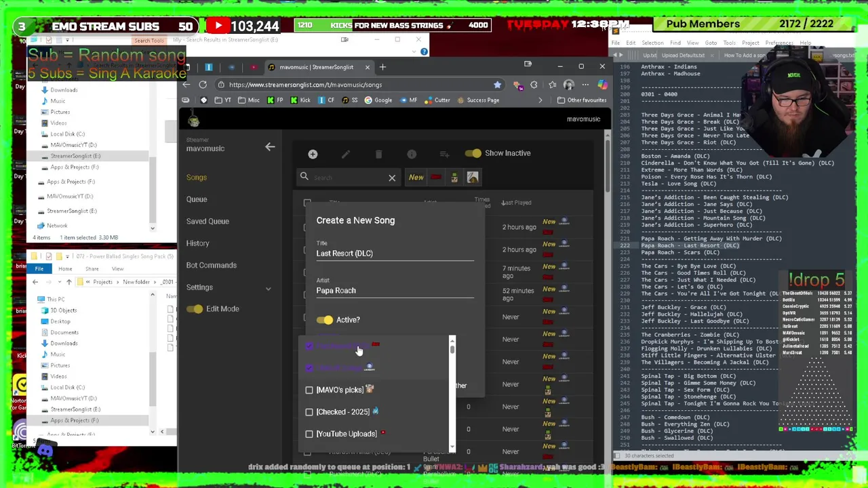Toggle the select-all checkbox in song table header
This screenshot has height=488, width=868.
point(307,203)
